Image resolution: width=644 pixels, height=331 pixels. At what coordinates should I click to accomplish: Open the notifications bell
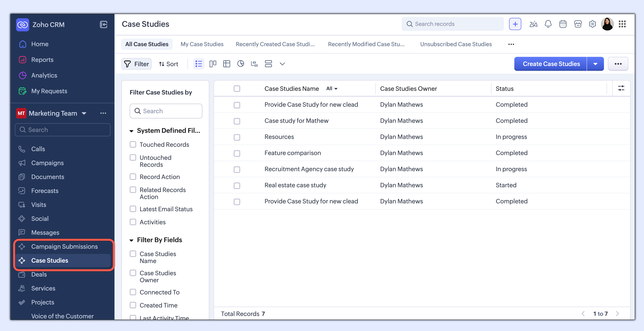coord(548,24)
